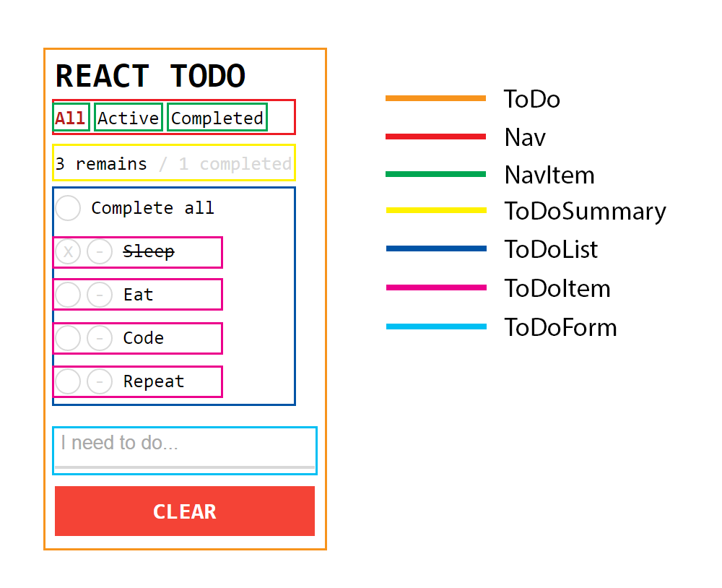The width and height of the screenshot is (722, 588).
Task: Click the remove (-) icon beside Code
Action: [100, 338]
